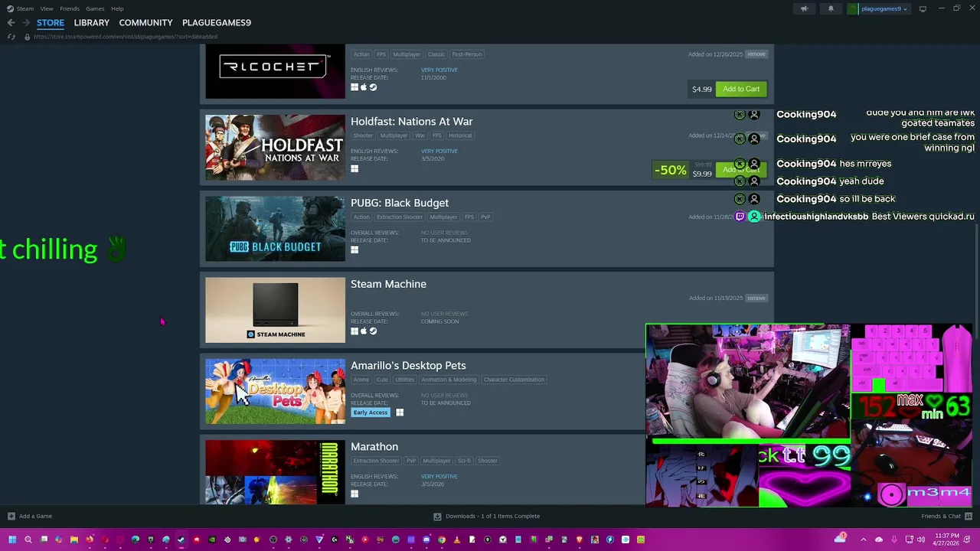Switch to the COMMUNITY tab
This screenshot has height=551, width=980.
coord(145,23)
